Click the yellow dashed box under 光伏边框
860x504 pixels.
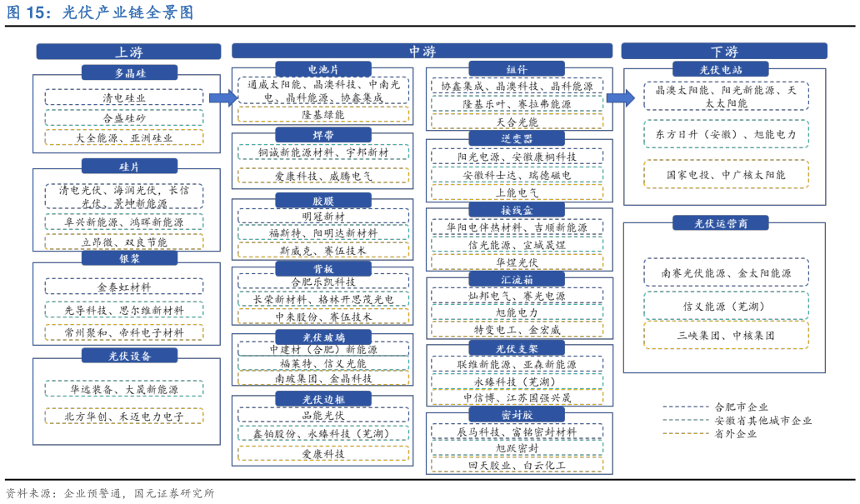pyautogui.click(x=323, y=453)
